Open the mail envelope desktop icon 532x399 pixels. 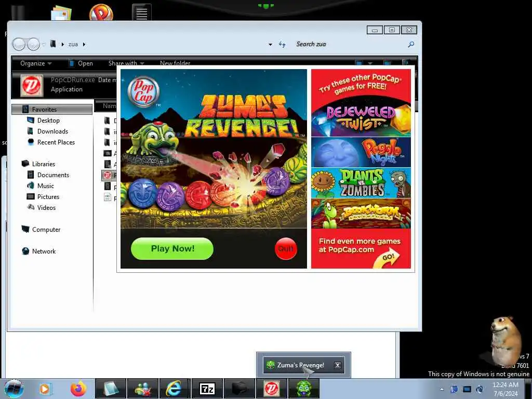click(61, 13)
